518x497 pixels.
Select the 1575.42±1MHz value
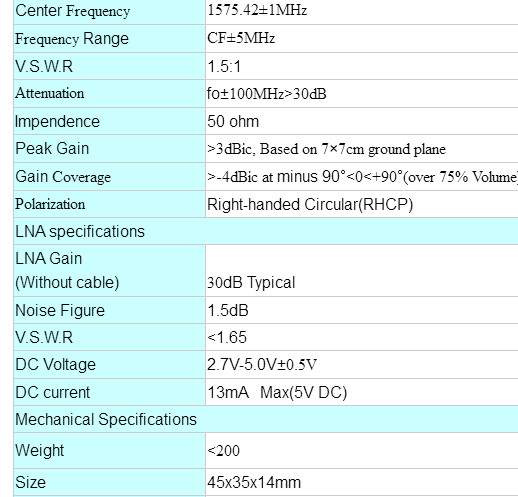257,10
